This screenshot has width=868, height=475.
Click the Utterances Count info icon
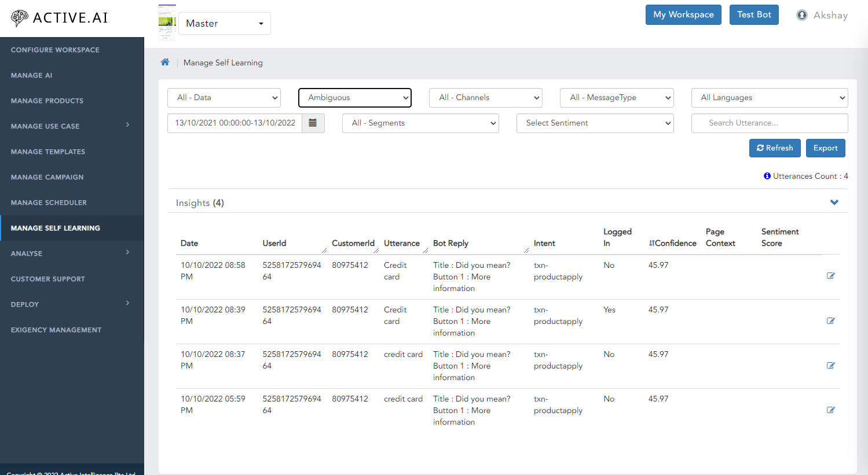767,176
